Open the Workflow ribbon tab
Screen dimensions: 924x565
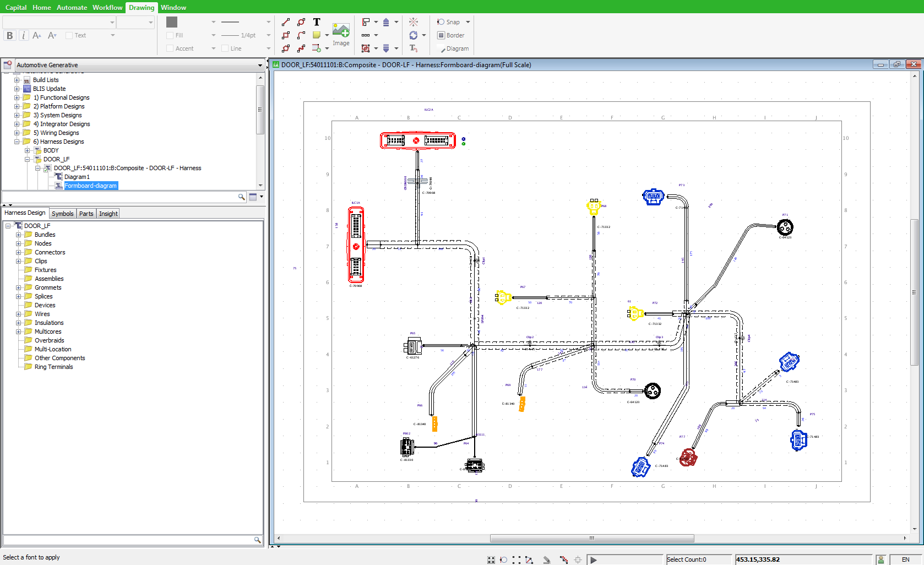pyautogui.click(x=107, y=7)
